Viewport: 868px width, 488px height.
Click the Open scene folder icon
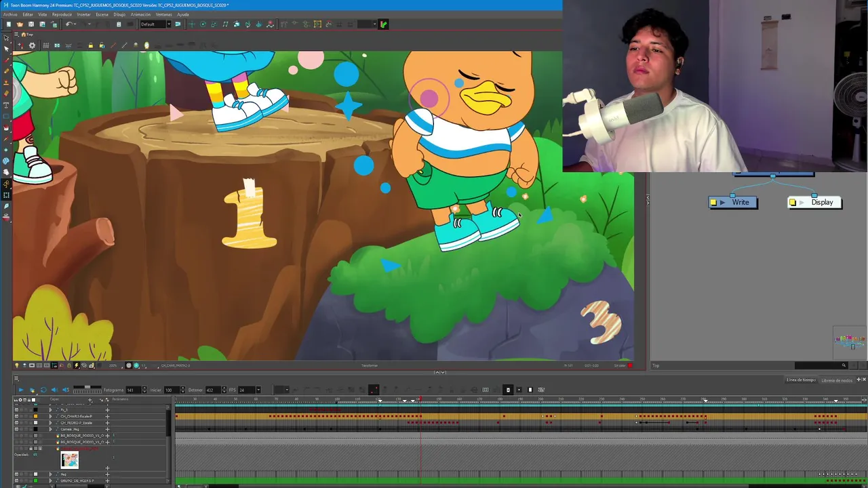click(20, 24)
